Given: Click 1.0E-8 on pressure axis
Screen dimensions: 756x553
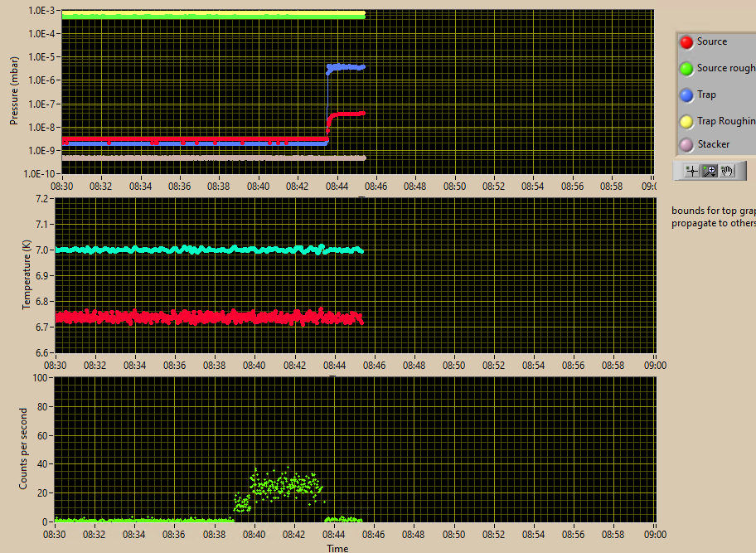Looking at the screenshot, I should coord(42,128).
